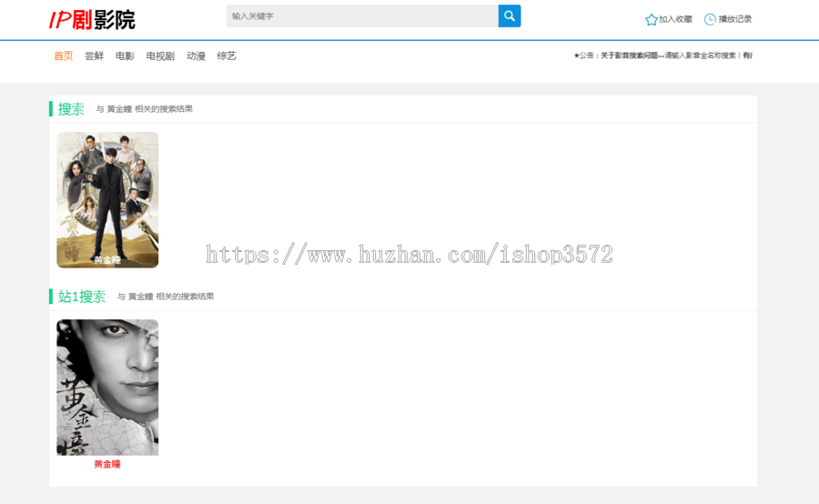819x504 pixels.
Task: Open the 电影 category
Action: [x=125, y=55]
